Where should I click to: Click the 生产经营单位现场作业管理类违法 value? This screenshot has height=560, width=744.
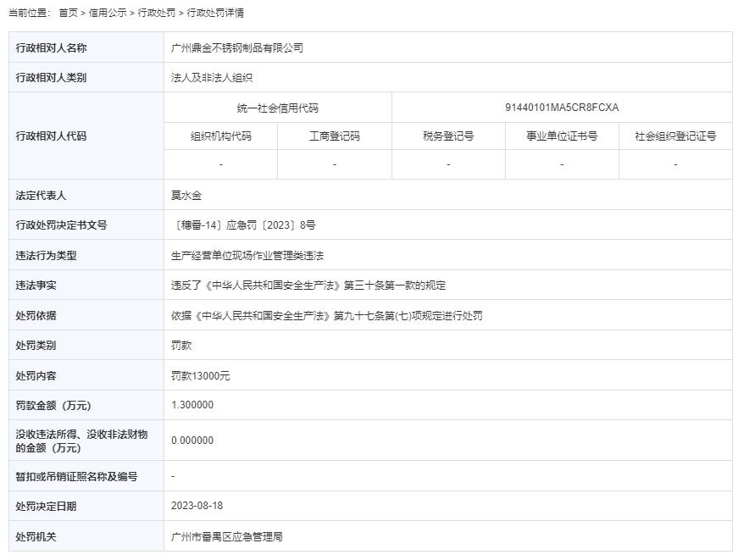click(x=247, y=256)
